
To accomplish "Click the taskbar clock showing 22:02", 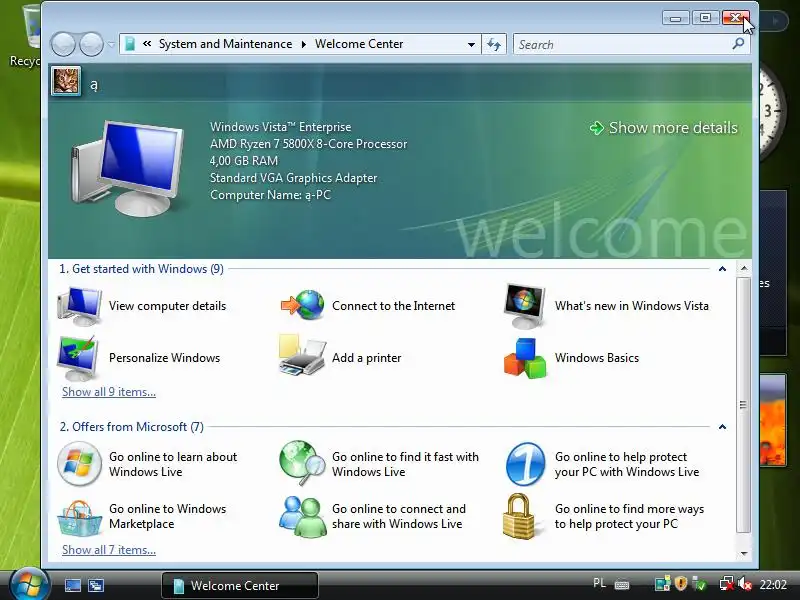I will (773, 584).
